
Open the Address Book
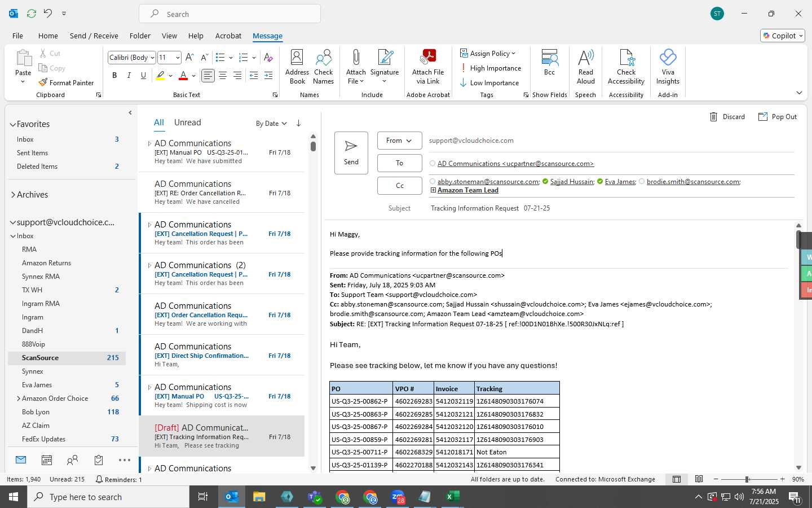tap(297, 67)
